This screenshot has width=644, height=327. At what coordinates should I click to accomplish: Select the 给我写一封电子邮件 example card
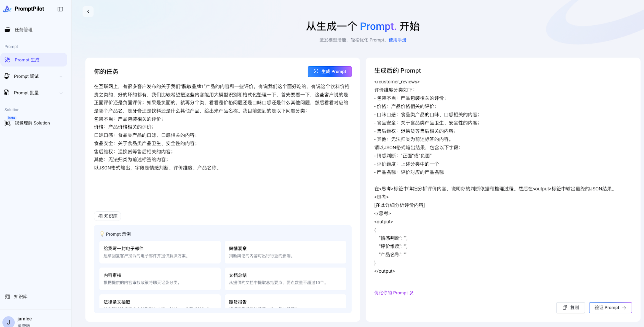point(160,252)
